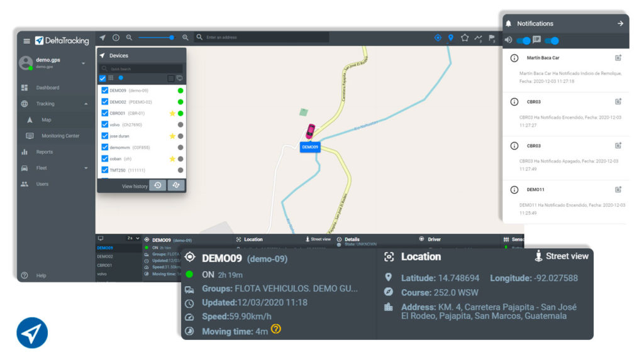This screenshot has width=644, height=362.
Task: Open the 2s refresh interval dropdown
Action: pos(133,238)
